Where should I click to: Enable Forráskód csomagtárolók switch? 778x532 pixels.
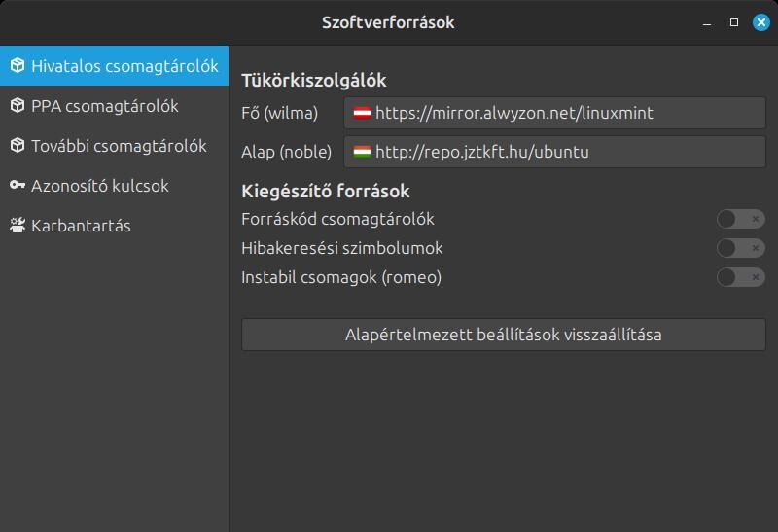(x=740, y=219)
